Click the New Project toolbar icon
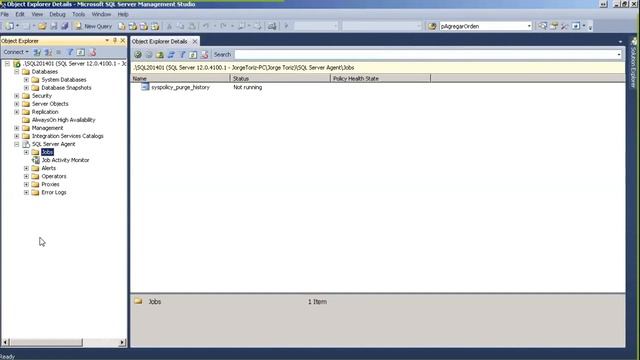Viewport: 640px width, 360px height. pyautogui.click(x=9, y=26)
